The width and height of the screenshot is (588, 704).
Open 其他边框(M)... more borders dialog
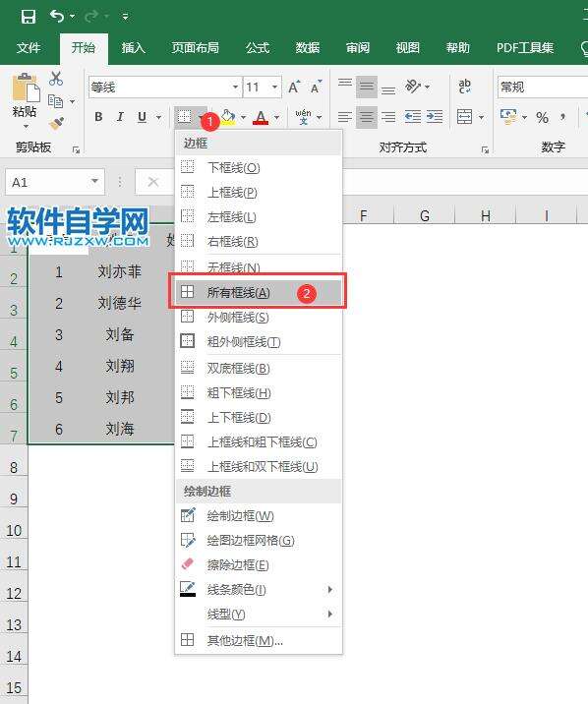pyautogui.click(x=259, y=641)
